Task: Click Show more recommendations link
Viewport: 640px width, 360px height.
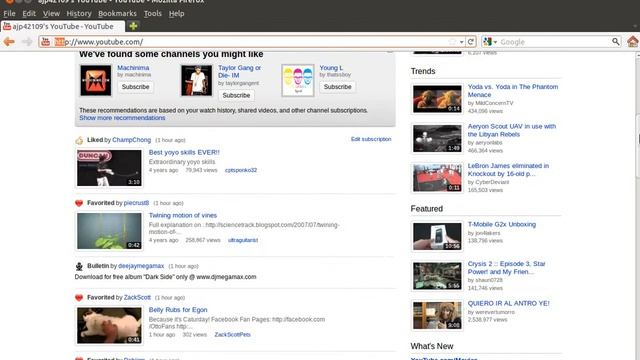Action: coord(122,118)
